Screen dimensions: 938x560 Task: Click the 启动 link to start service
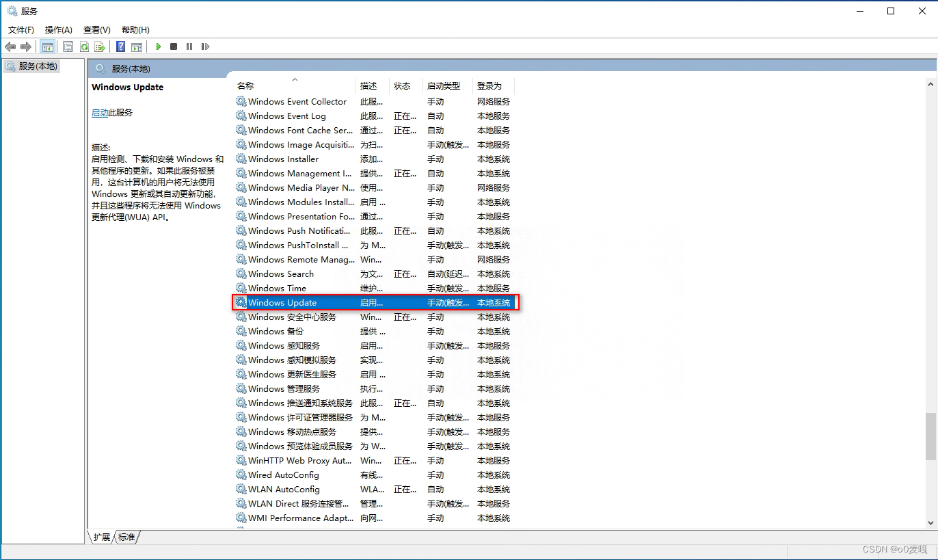[100, 113]
